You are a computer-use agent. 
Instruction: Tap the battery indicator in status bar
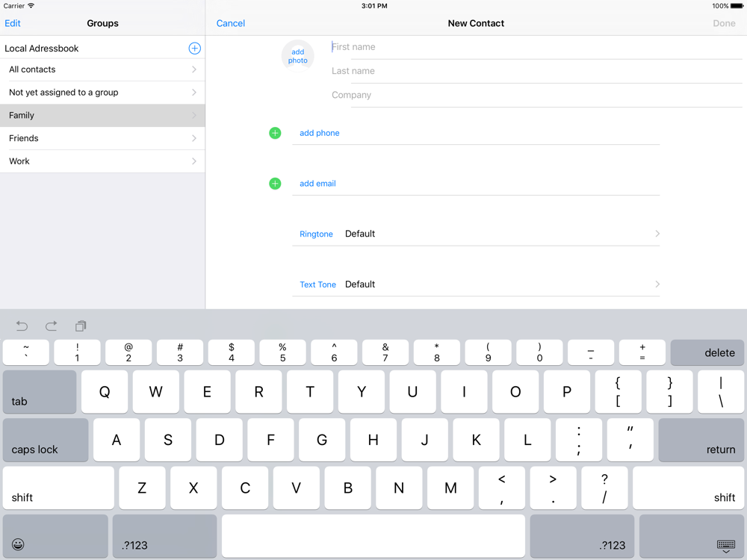point(737,6)
